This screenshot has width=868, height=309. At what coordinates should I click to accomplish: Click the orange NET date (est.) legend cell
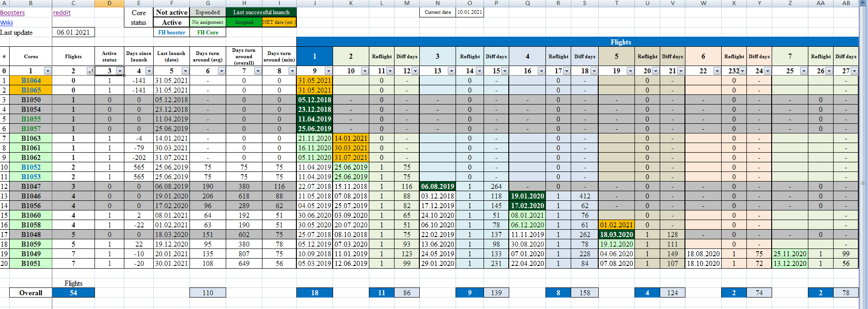[279, 22]
